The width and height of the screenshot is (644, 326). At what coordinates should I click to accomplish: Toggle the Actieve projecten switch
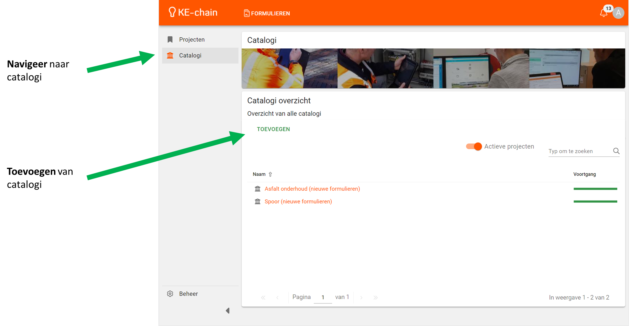[x=474, y=146]
